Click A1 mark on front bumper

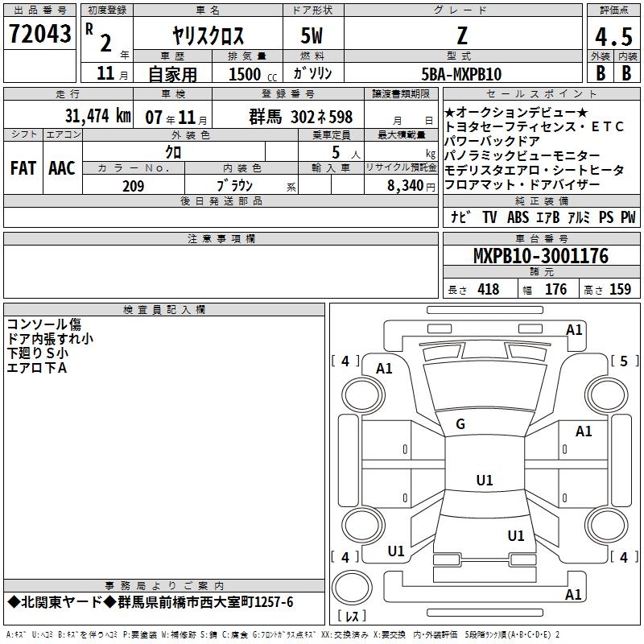(574, 330)
